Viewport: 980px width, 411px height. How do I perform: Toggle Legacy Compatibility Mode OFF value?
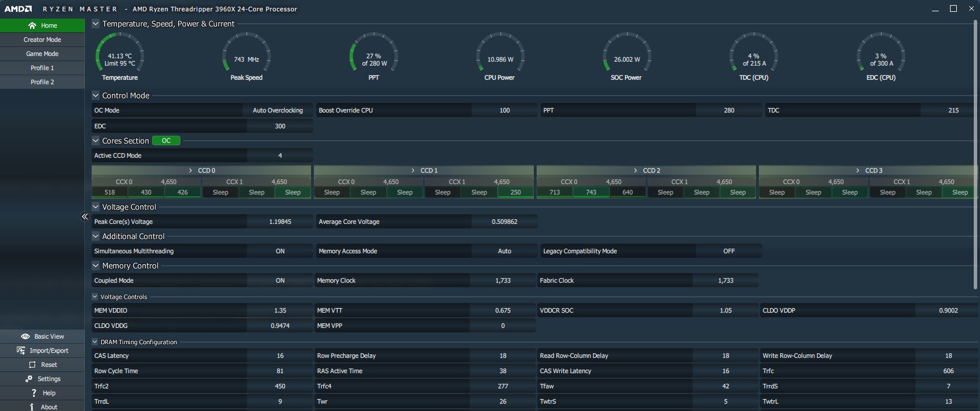pyautogui.click(x=729, y=251)
